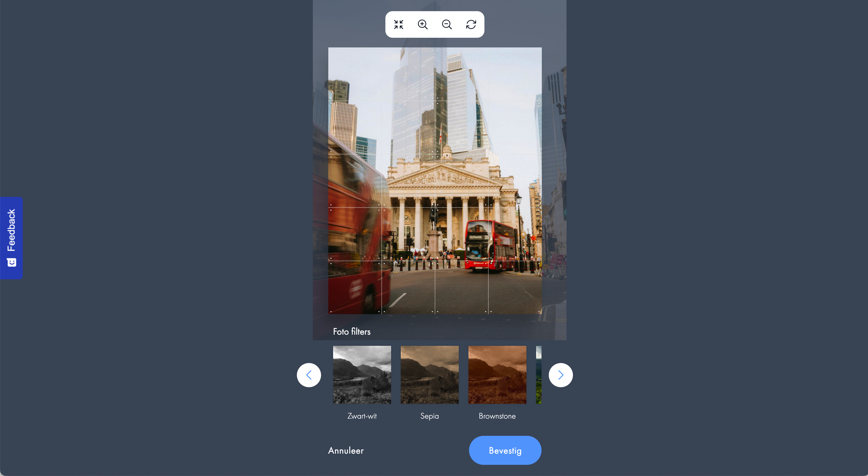868x476 pixels.
Task: Zoom in on the photo
Action: pyautogui.click(x=423, y=24)
